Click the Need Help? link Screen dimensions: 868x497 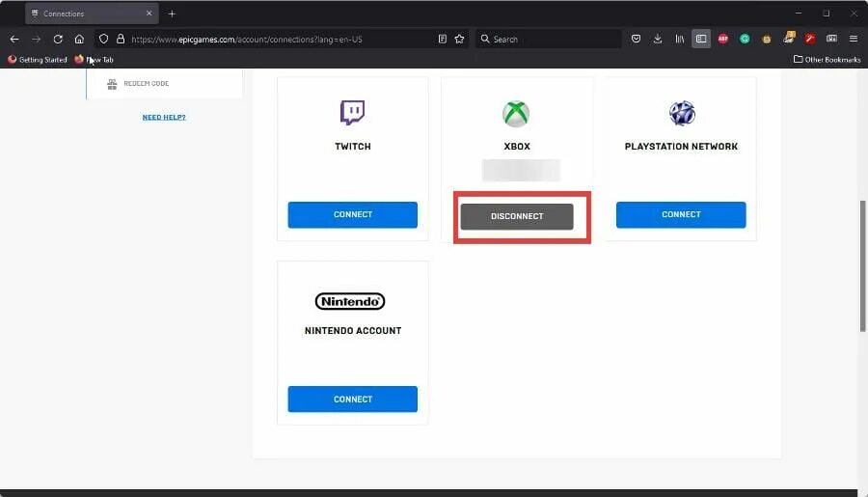[x=164, y=117]
